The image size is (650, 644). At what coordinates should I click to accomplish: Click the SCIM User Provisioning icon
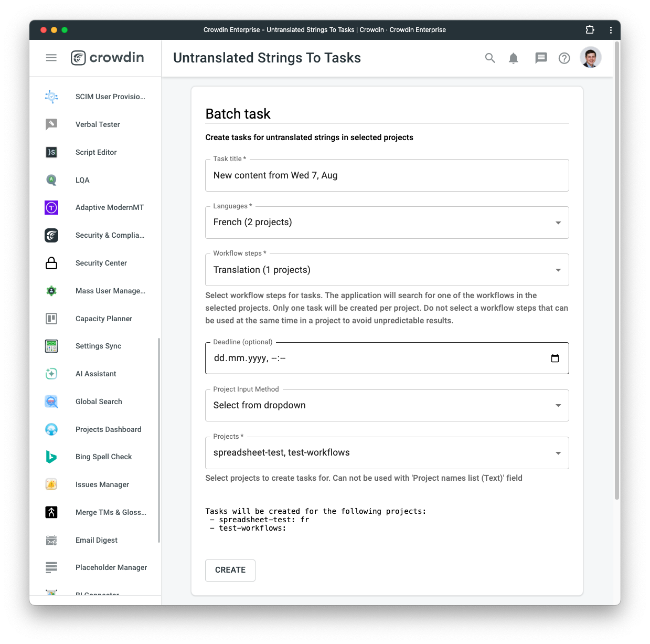pos(51,97)
